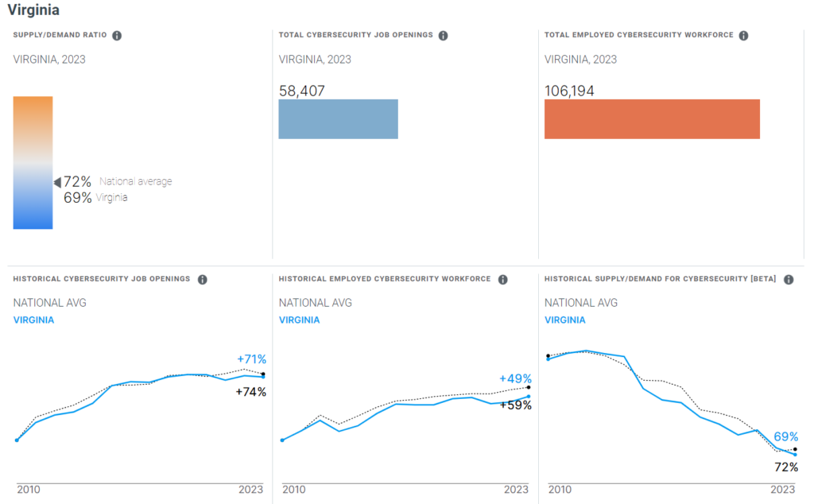Screen dimensions: 814x504
Task: Click the supply/demand gradient color scale
Action: tap(33, 162)
